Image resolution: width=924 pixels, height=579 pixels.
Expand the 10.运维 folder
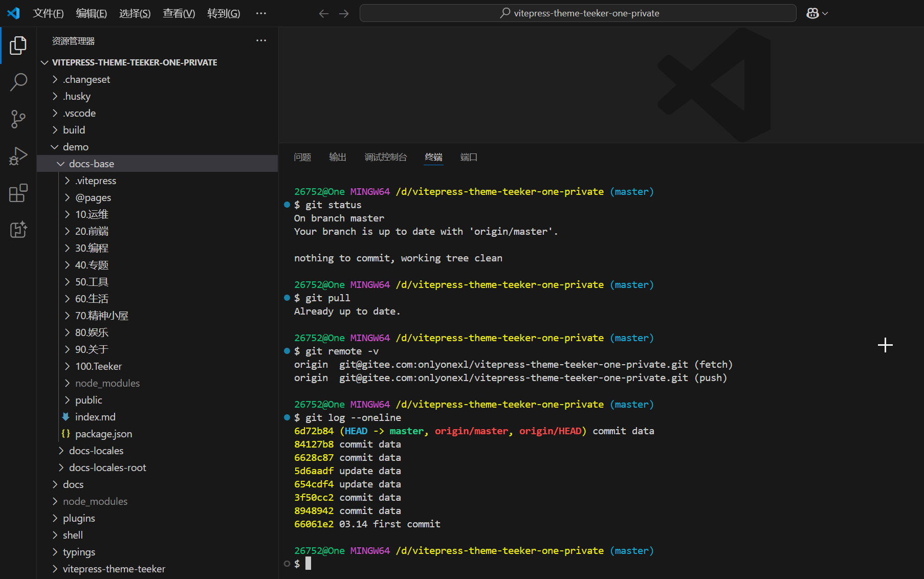tap(158, 214)
